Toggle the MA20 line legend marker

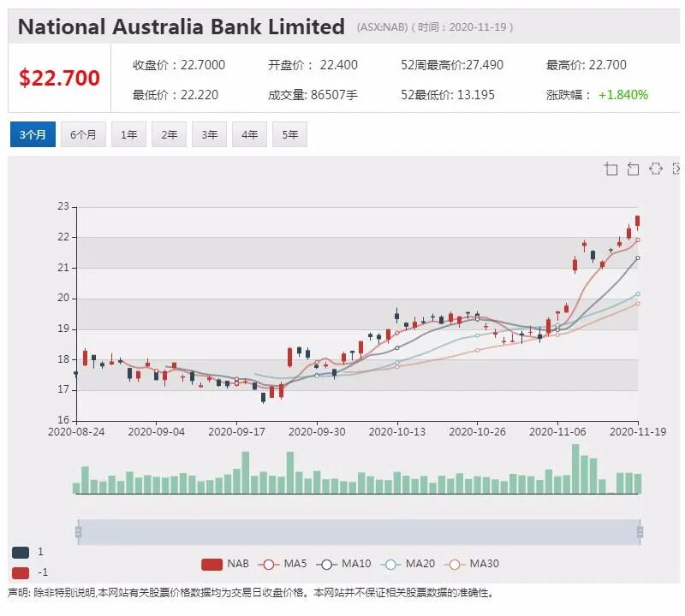pyautogui.click(x=390, y=564)
